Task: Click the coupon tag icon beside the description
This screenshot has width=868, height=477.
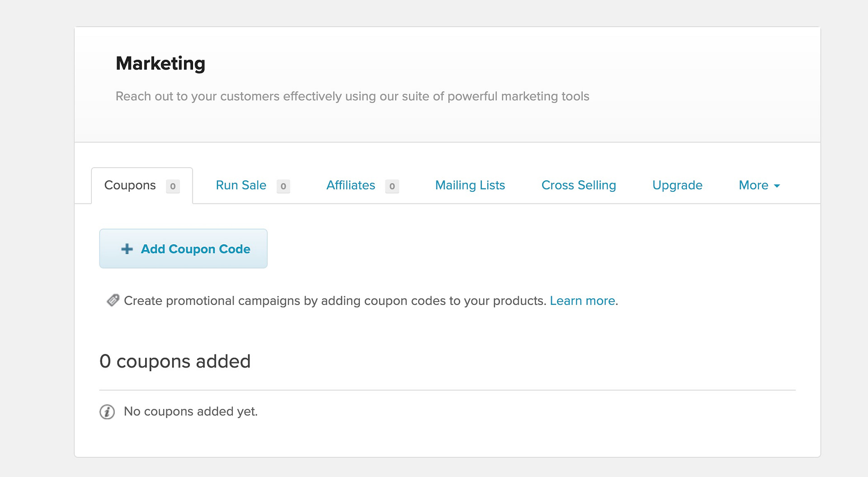Action: point(113,300)
